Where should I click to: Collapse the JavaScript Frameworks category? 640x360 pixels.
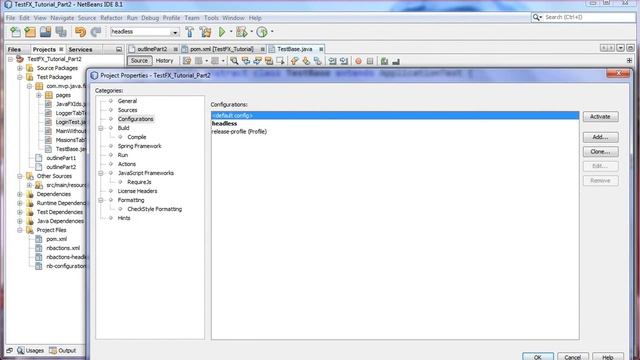tap(101, 173)
